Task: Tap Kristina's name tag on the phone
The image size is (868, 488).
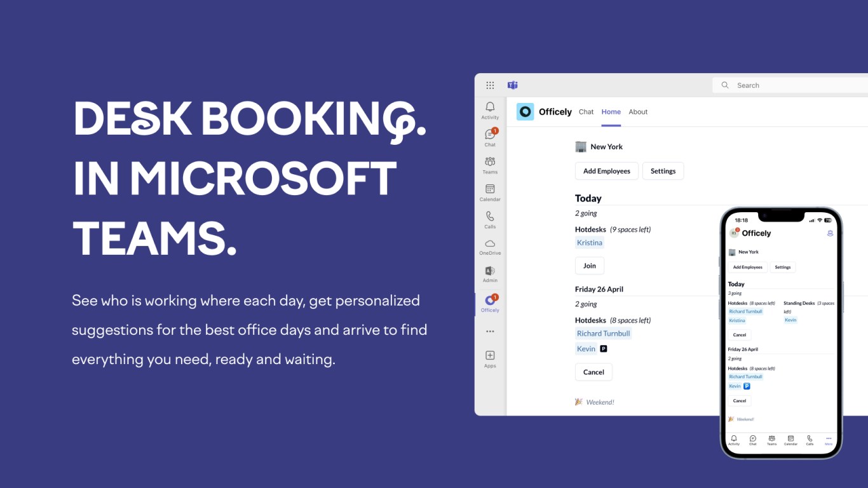Action: (x=737, y=320)
